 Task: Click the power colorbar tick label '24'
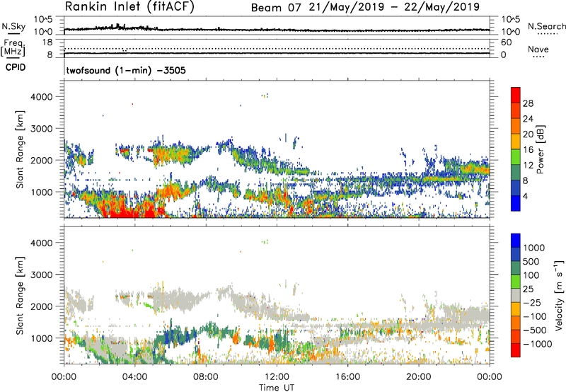click(528, 119)
